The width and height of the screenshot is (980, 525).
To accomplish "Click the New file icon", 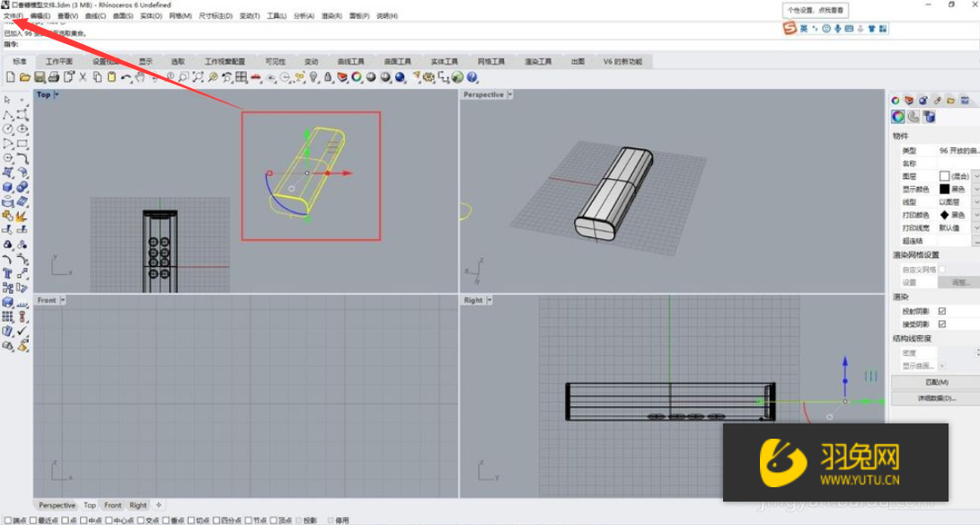I will pos(11,77).
